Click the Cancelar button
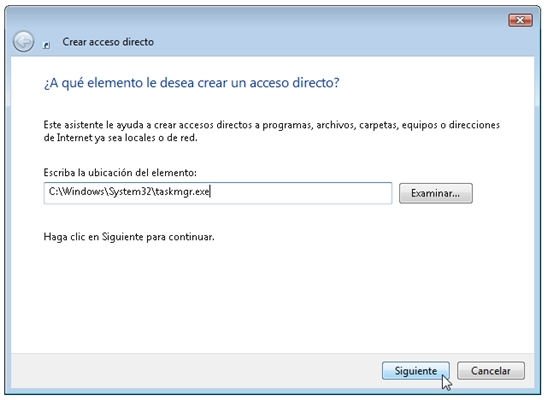The height and width of the screenshot is (400, 547). coord(490,371)
